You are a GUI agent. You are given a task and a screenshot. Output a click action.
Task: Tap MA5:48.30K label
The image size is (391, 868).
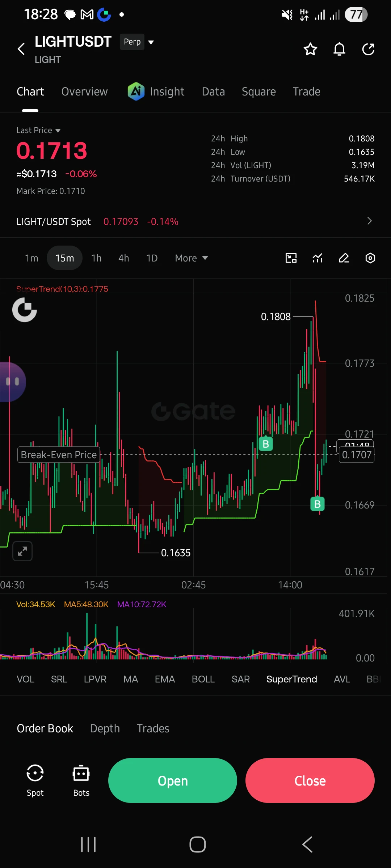coord(86,604)
